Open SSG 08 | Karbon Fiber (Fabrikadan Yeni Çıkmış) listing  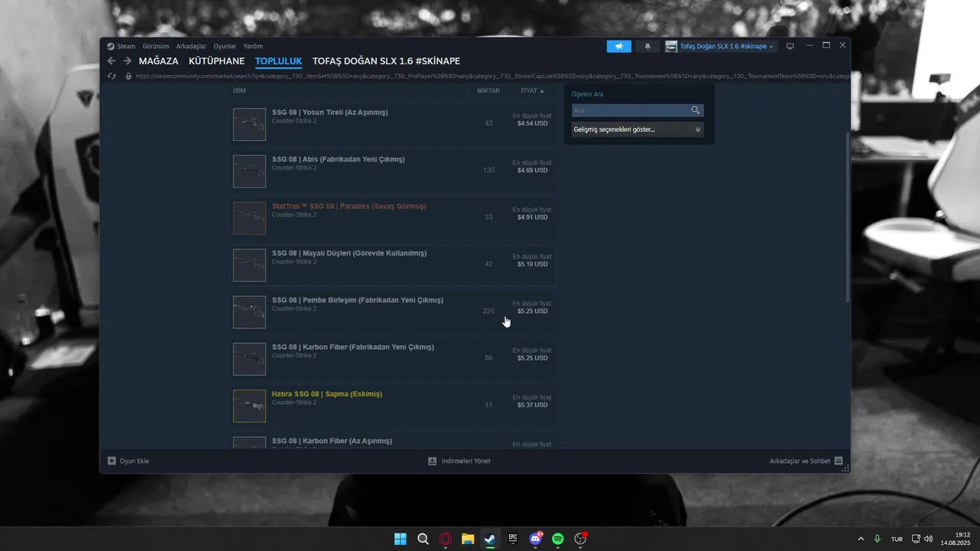tap(394, 358)
